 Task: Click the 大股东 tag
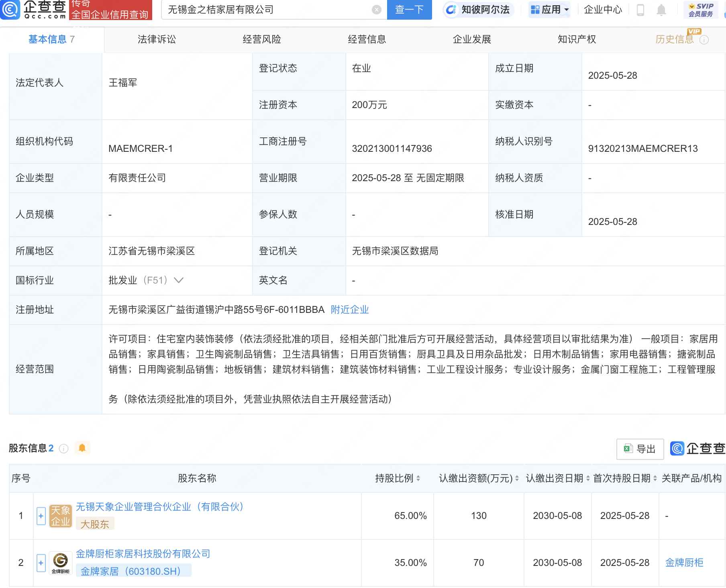click(95, 524)
